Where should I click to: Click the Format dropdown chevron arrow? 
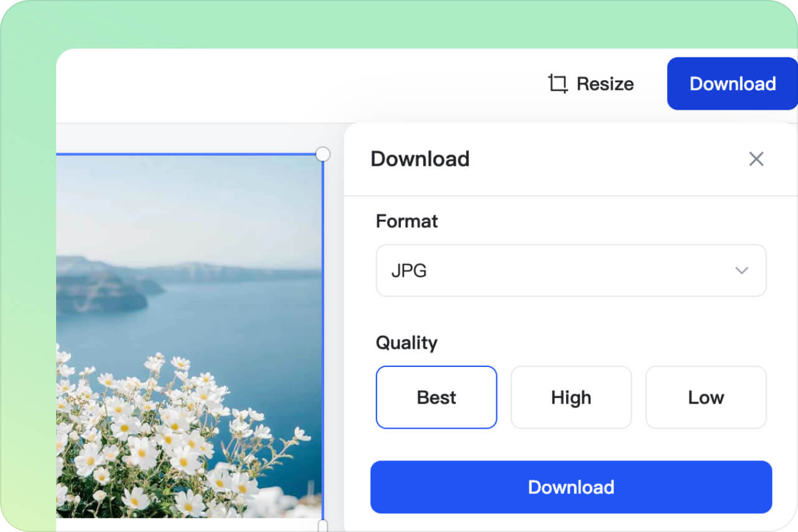(x=741, y=270)
